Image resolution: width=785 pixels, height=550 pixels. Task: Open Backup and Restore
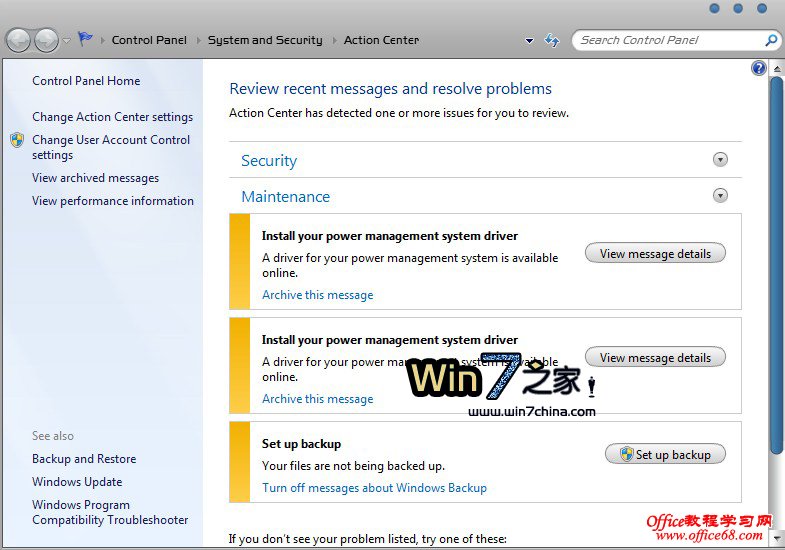(84, 459)
